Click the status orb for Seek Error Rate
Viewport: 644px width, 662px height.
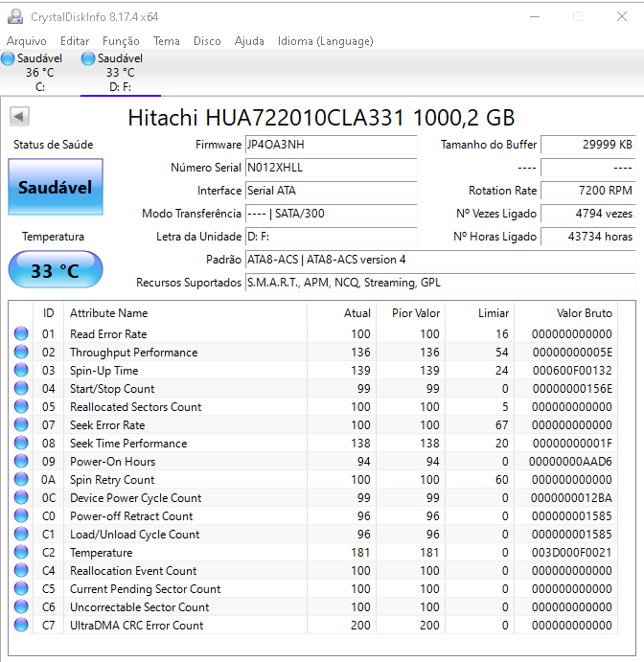(21, 424)
